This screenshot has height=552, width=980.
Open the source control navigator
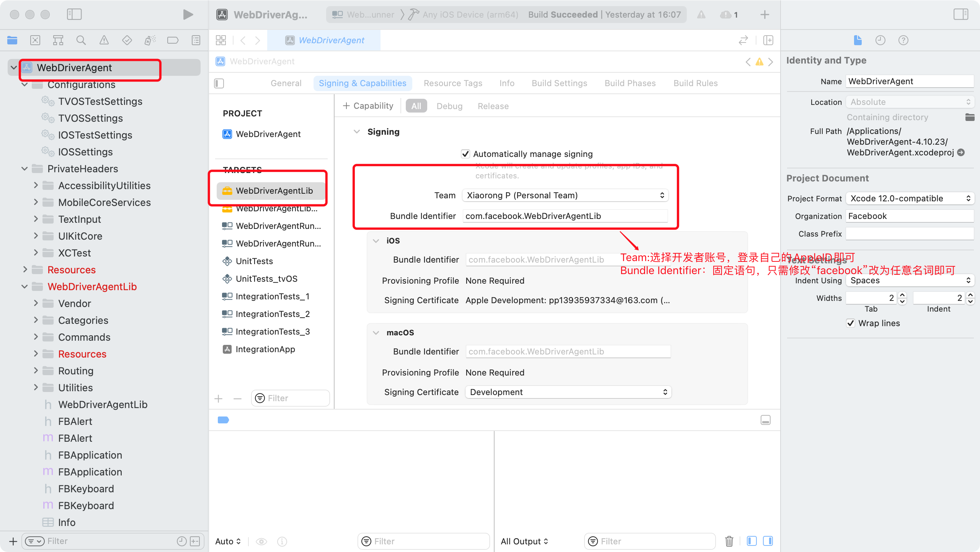click(x=35, y=40)
